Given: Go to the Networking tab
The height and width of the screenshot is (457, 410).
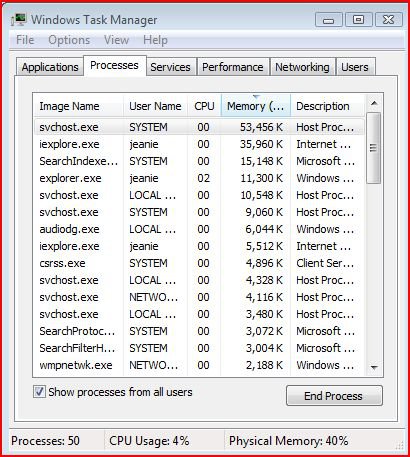Looking at the screenshot, I should 302,67.
